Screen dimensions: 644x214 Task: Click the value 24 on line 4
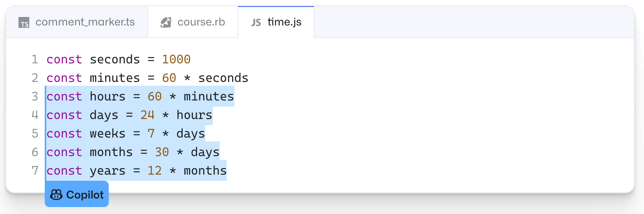(x=147, y=115)
